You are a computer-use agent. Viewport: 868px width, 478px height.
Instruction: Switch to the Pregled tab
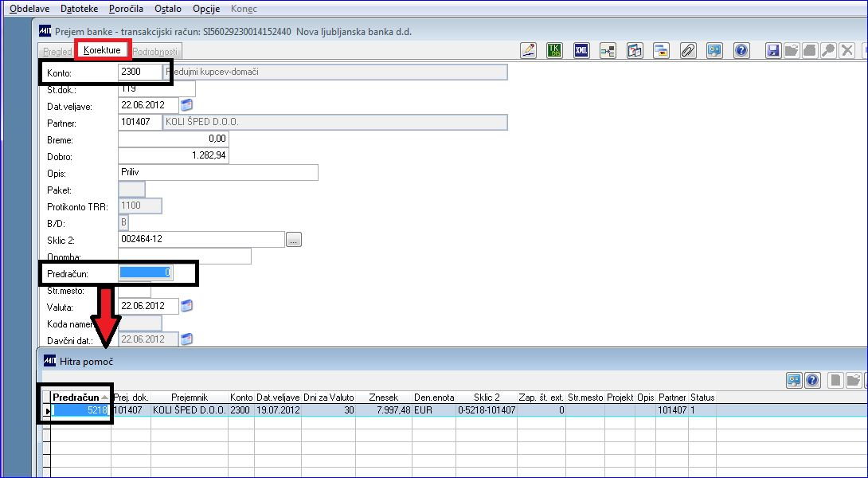pyautogui.click(x=57, y=52)
